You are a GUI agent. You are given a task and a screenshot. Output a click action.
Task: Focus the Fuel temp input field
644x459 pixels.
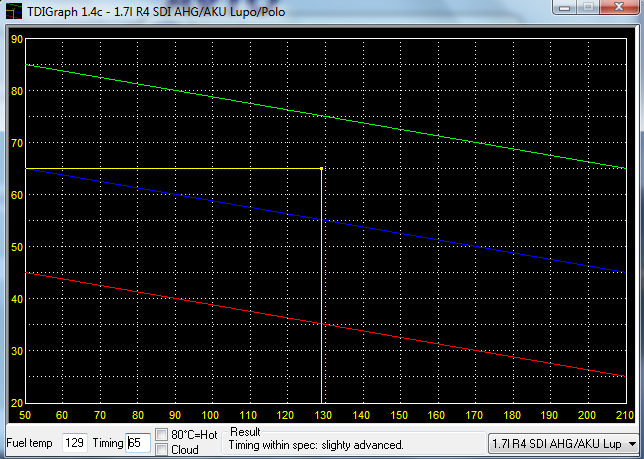point(74,443)
